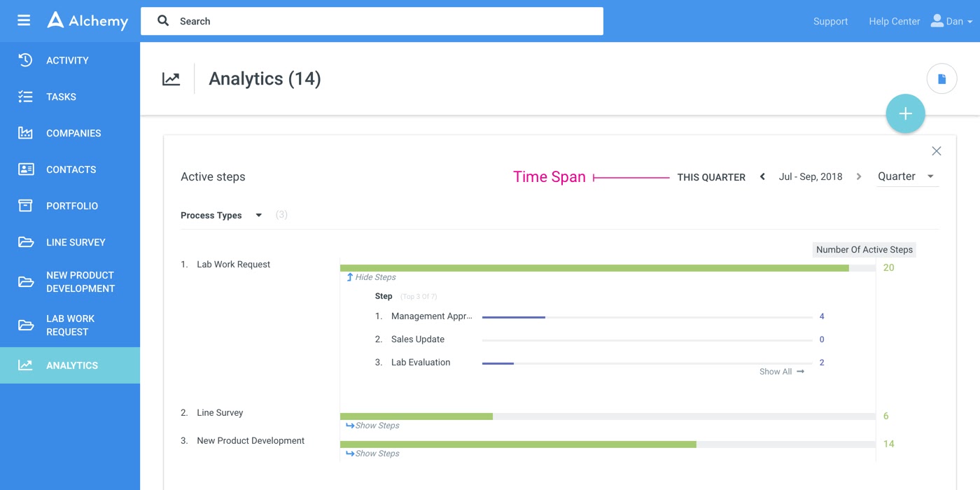This screenshot has width=980, height=490.
Task: Click the Alchemy logo
Action: click(87, 21)
